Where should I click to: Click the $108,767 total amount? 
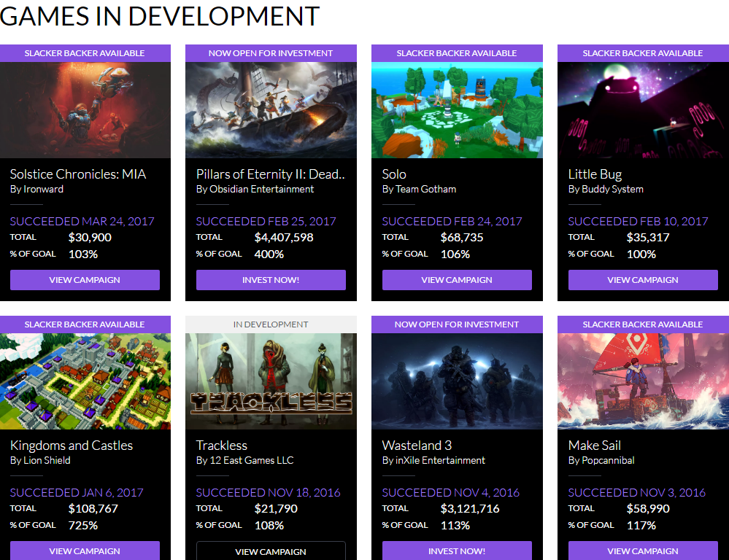click(93, 508)
